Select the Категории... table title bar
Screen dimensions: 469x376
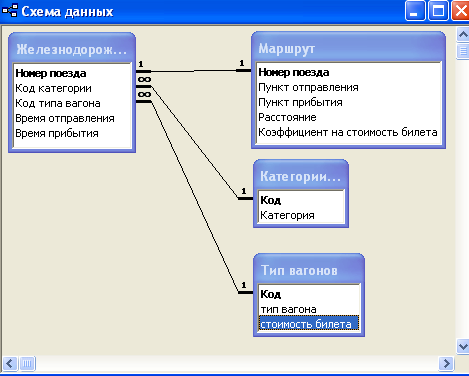click(x=301, y=176)
